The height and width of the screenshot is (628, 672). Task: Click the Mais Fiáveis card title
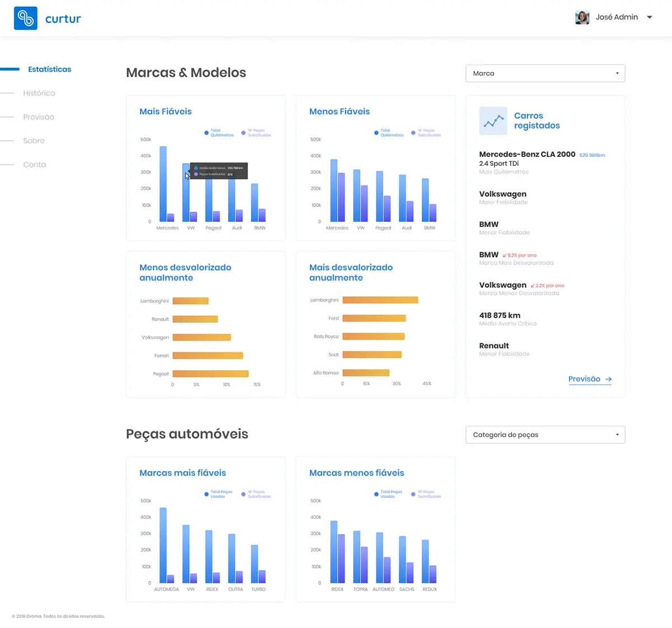point(165,111)
